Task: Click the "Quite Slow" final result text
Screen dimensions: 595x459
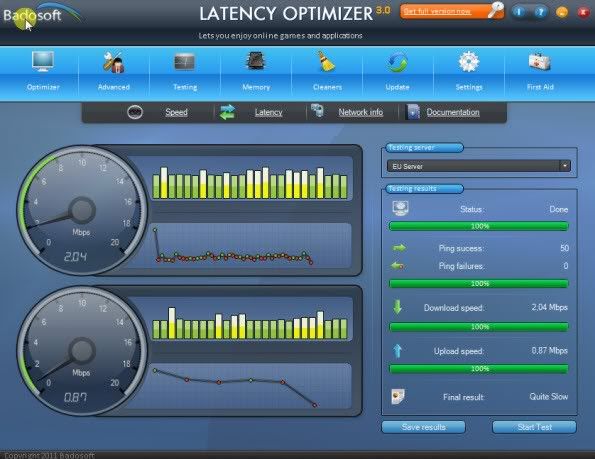Action: pos(549,396)
